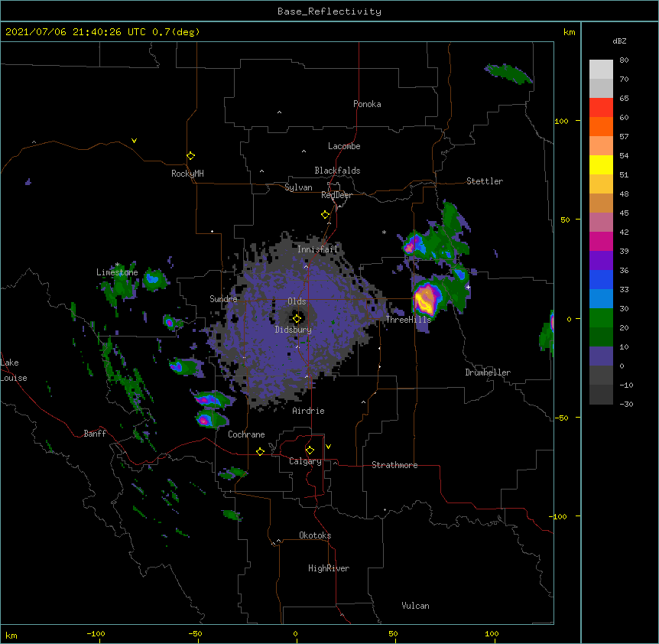Viewport: 659px width, 644px height.
Task: Click the yellow diamond marker above Calgary
Action: 310,450
